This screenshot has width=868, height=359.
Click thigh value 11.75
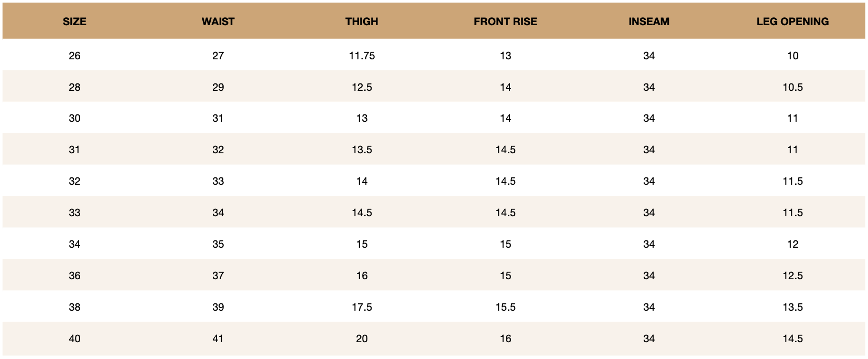point(362,56)
